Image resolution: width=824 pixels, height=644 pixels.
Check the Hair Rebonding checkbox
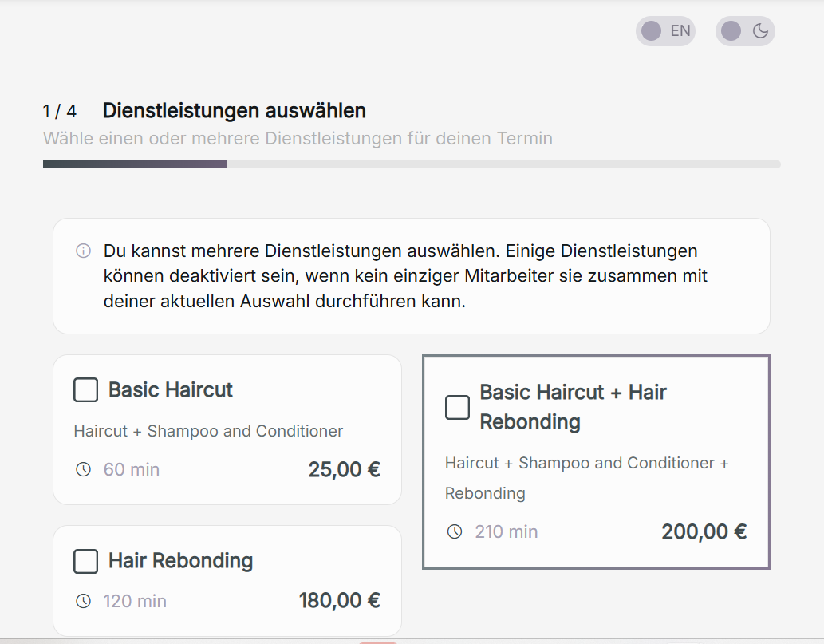85,561
